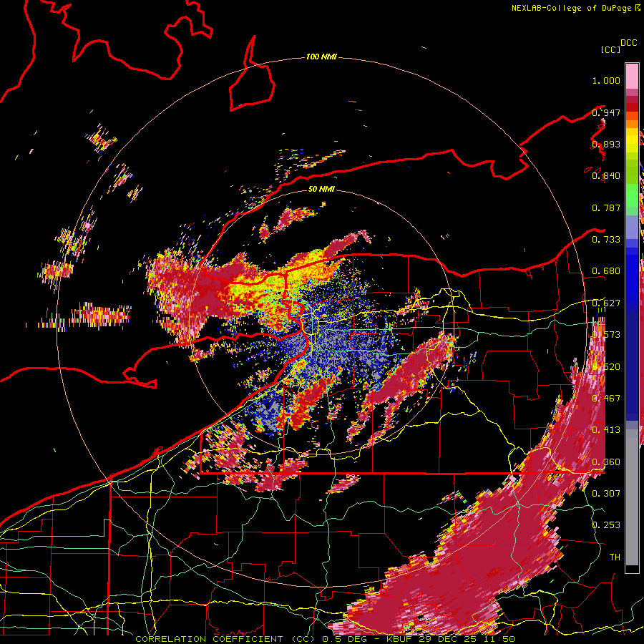Click the CORRELATION COEFFICIENT (CC) title text
The width and height of the screenshot is (644, 644).
click(227, 639)
